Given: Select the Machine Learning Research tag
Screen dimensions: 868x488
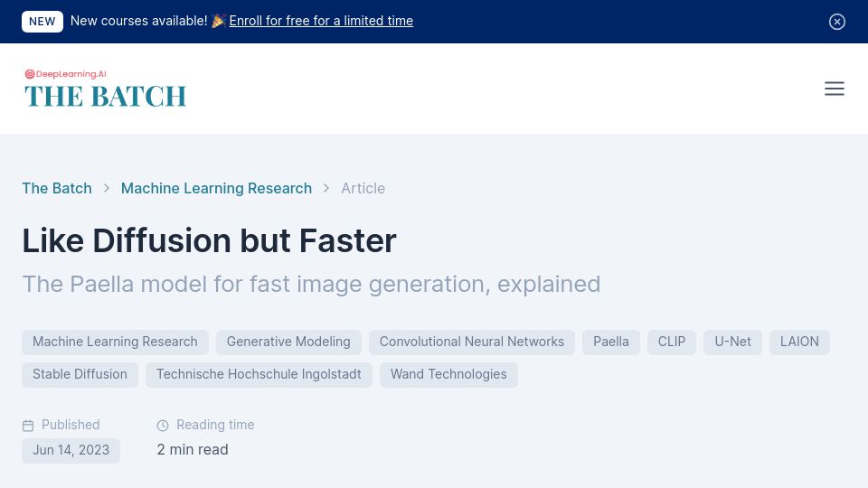Looking at the screenshot, I should coord(115,342).
